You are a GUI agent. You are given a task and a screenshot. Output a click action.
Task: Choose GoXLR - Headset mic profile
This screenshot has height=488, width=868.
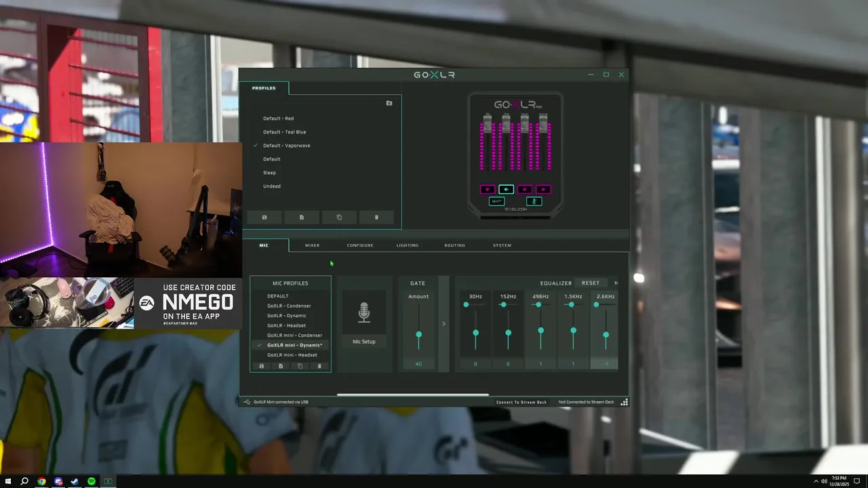(287, 325)
